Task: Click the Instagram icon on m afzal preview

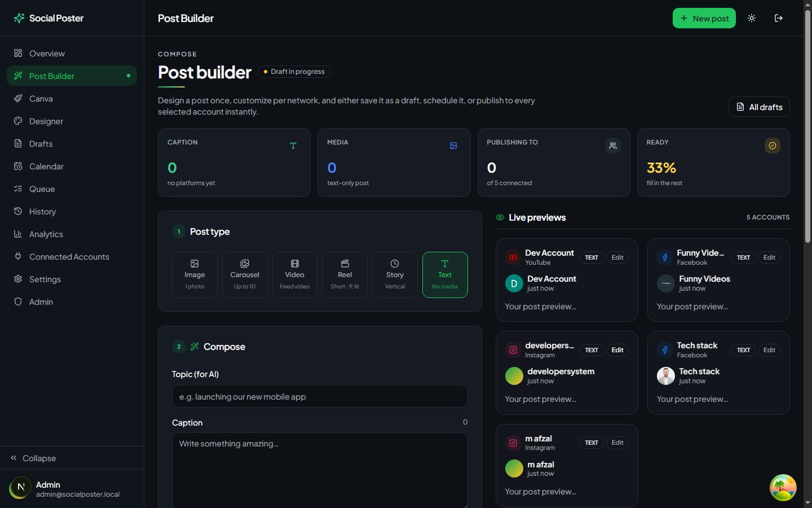Action: (x=513, y=443)
